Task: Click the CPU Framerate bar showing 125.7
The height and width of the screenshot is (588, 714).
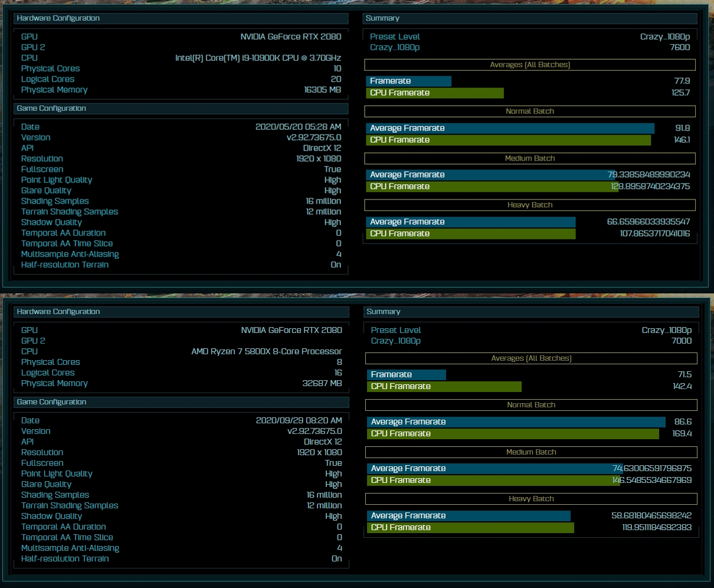Action: tap(434, 93)
